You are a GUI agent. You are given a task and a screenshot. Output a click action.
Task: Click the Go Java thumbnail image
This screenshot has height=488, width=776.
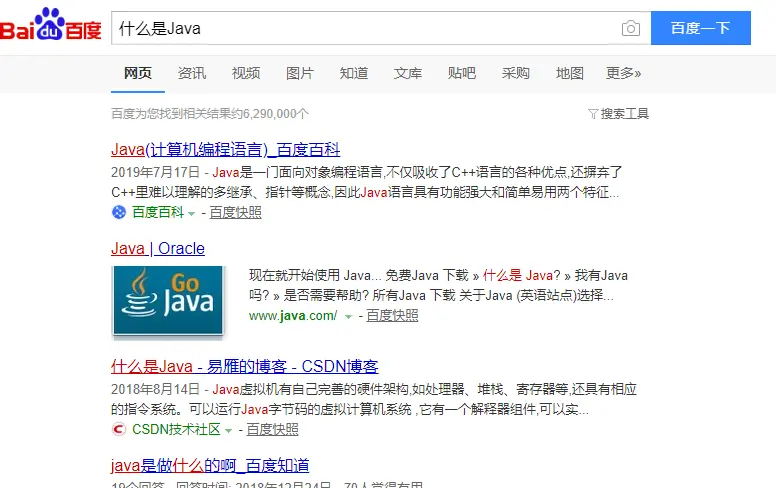tap(168, 301)
